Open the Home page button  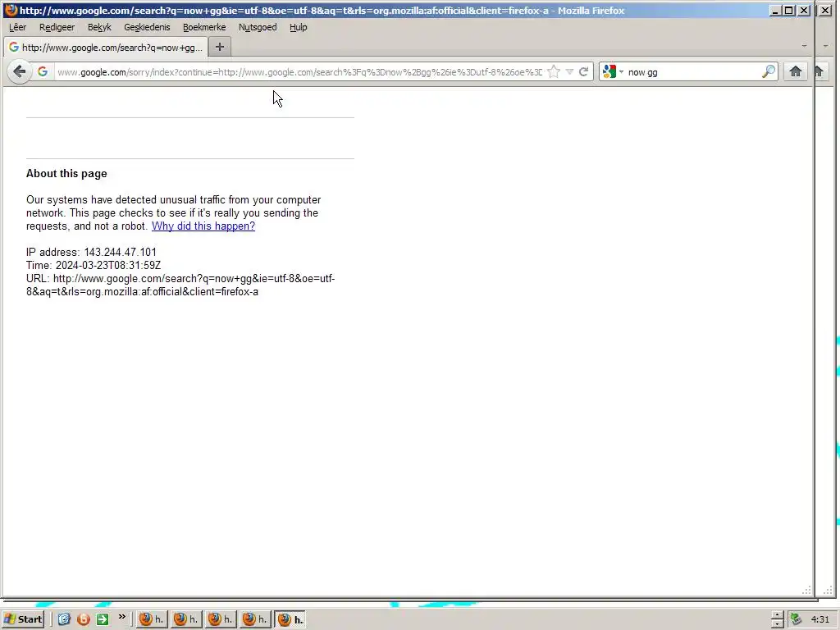[x=796, y=72]
